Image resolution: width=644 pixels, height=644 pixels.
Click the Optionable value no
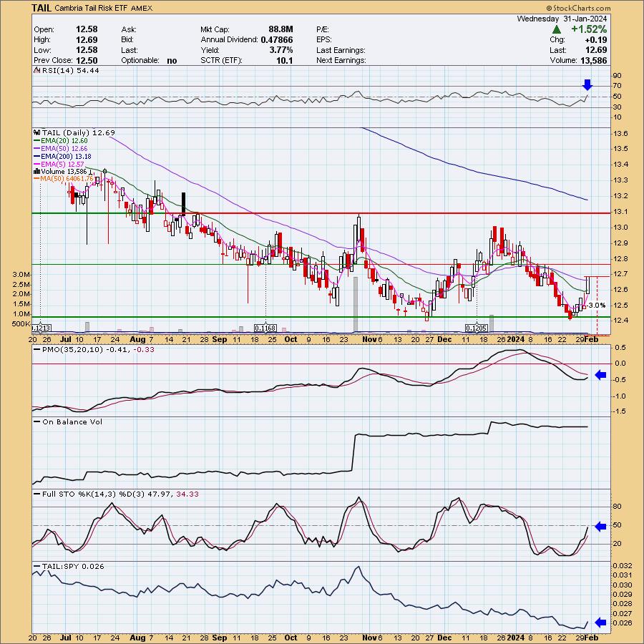click(172, 60)
